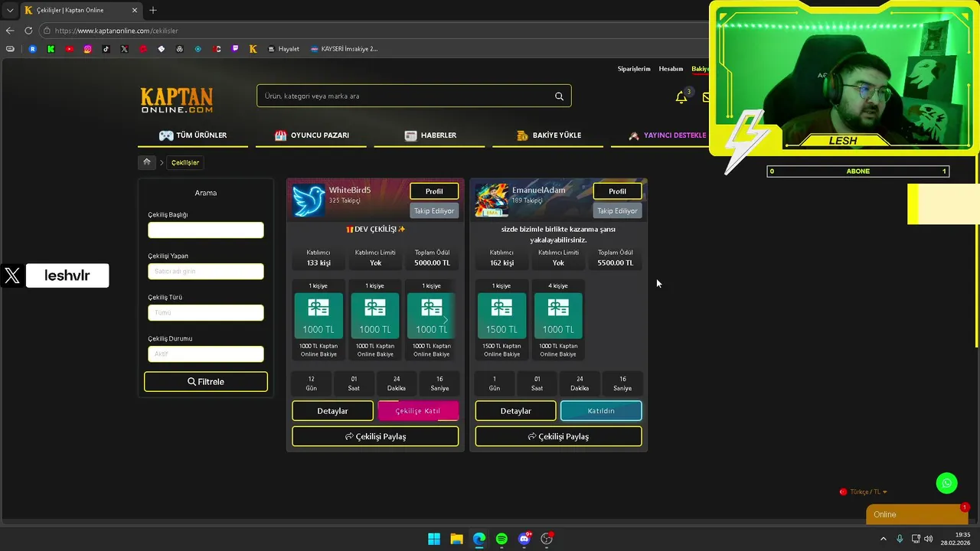Open Çekiliş Durumu dropdown

(x=206, y=354)
